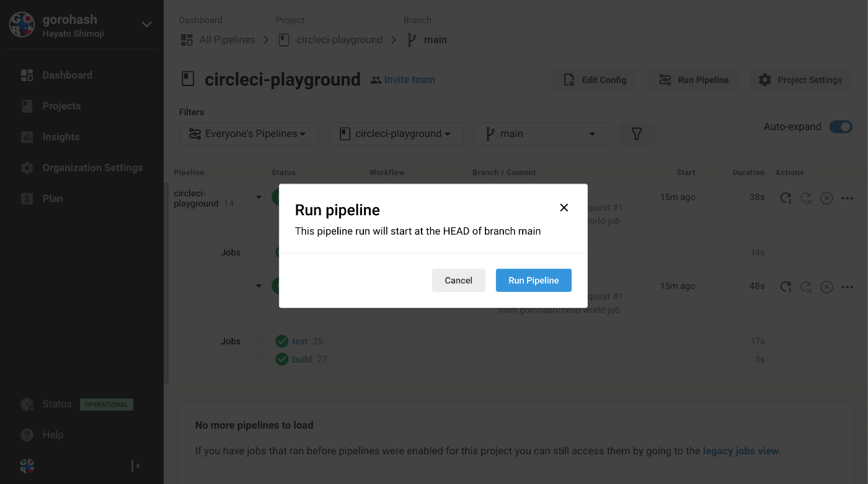This screenshot has width=868, height=484.
Task: Click the OPERATIONAL status badge
Action: pos(106,405)
